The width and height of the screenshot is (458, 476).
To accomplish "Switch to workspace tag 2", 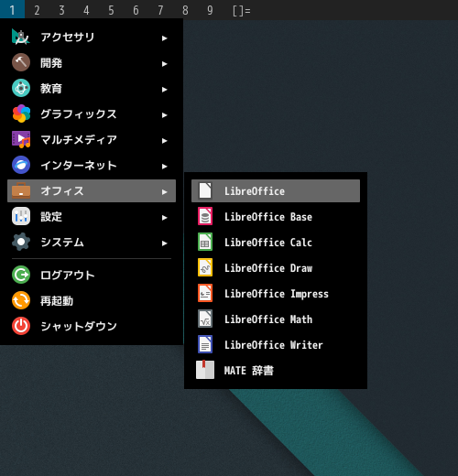I will pyautogui.click(x=37, y=10).
